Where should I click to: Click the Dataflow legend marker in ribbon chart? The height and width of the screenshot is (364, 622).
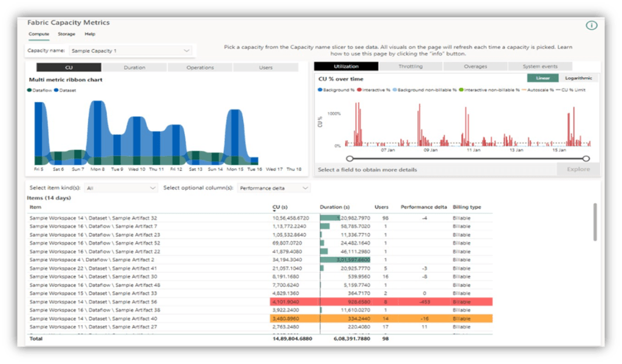click(x=30, y=91)
